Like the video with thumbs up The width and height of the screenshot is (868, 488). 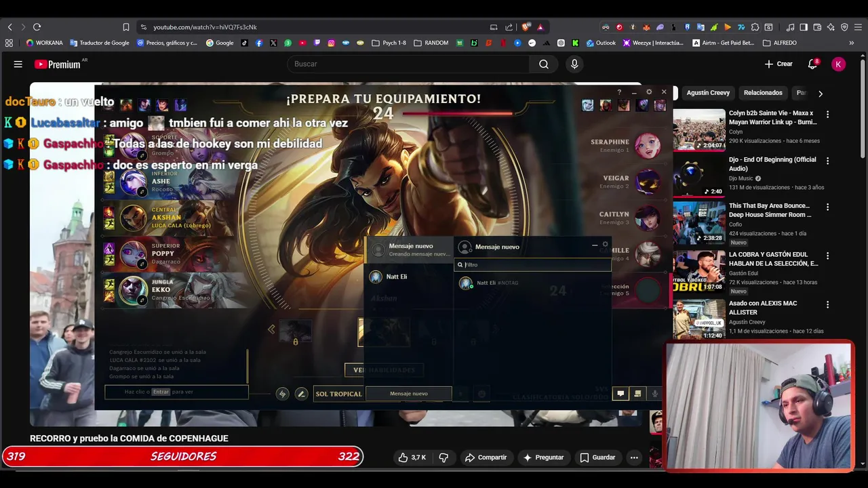pos(412,457)
